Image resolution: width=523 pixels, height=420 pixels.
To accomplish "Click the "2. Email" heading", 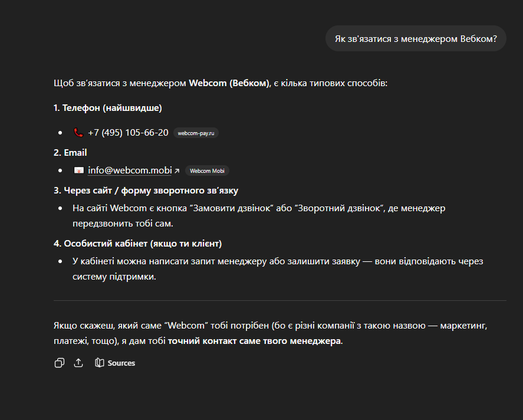I will pyautogui.click(x=70, y=152).
